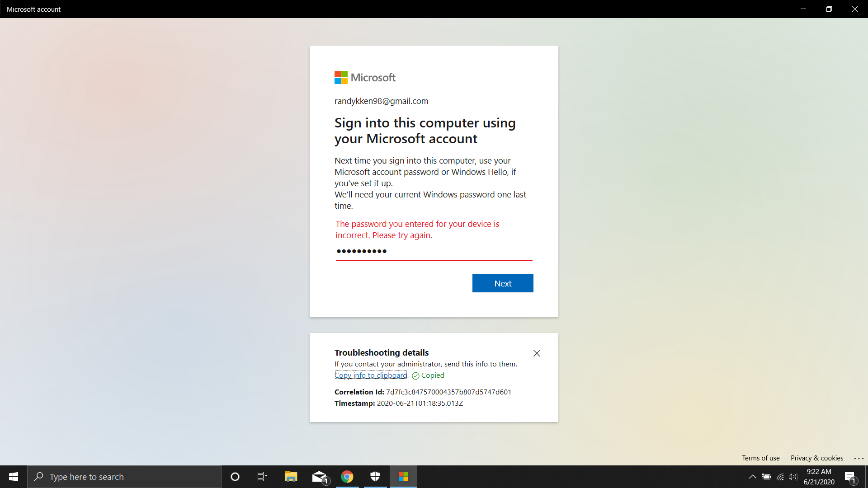The image size is (868, 488).
Task: Check Wi-Fi status from the system tray
Action: pos(781,476)
